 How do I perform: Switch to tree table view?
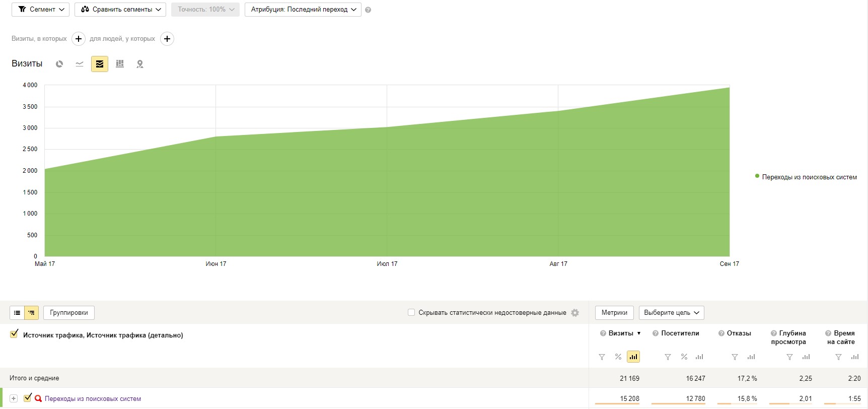pos(32,313)
